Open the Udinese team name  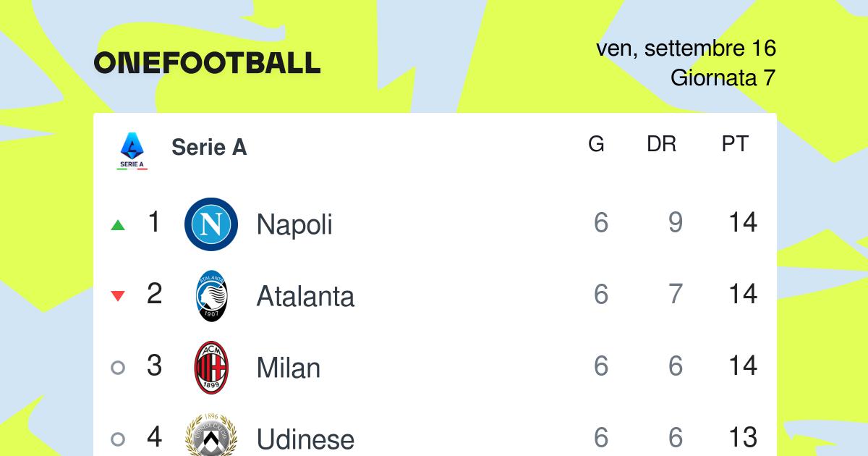click(x=305, y=439)
